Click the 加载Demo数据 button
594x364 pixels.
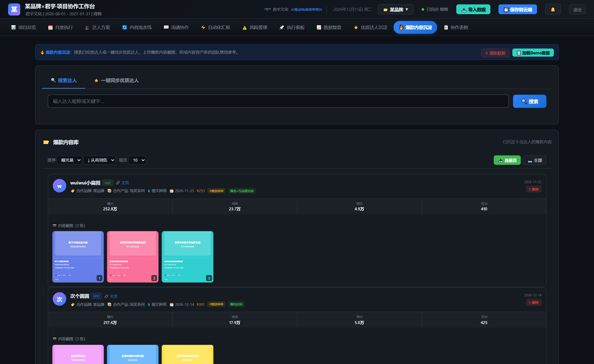point(533,53)
